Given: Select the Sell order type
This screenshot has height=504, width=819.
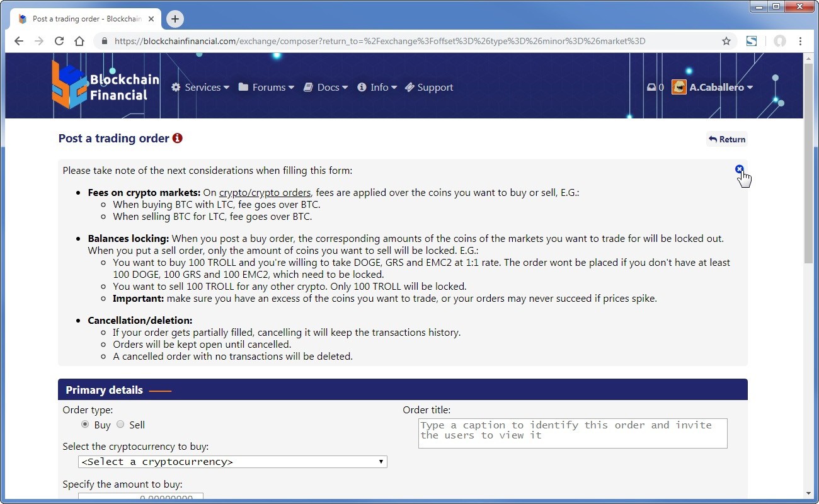Looking at the screenshot, I should coord(120,425).
